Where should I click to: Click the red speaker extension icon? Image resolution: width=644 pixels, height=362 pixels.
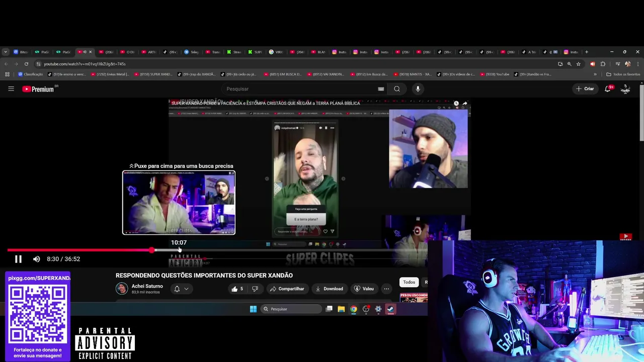click(x=592, y=64)
